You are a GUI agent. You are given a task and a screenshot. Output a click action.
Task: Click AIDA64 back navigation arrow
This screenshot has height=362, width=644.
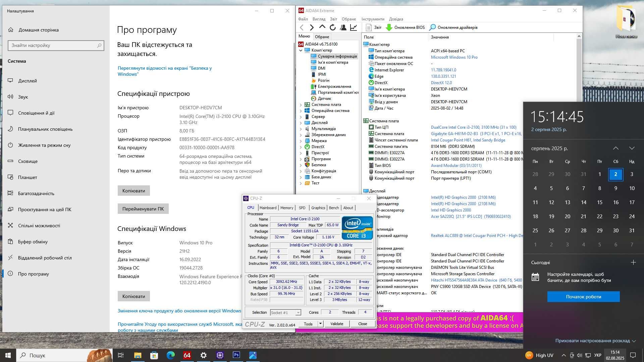pos(302,27)
